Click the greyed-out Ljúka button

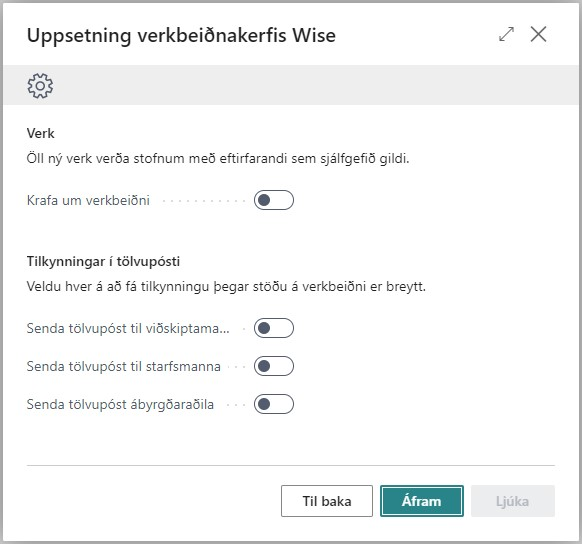click(513, 501)
